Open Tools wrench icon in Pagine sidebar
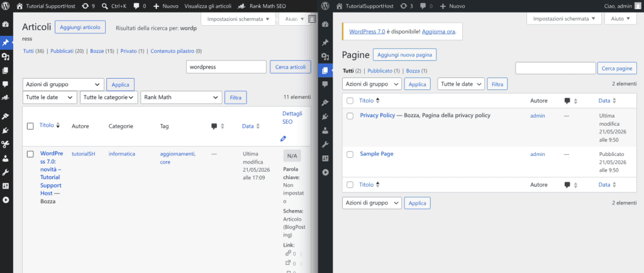The height and width of the screenshot is (273, 644). (325, 144)
